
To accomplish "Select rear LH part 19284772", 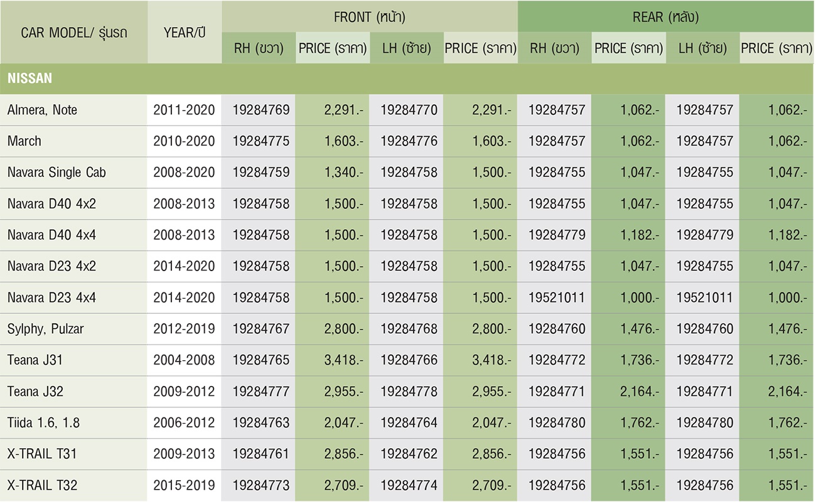I will tap(705, 360).
